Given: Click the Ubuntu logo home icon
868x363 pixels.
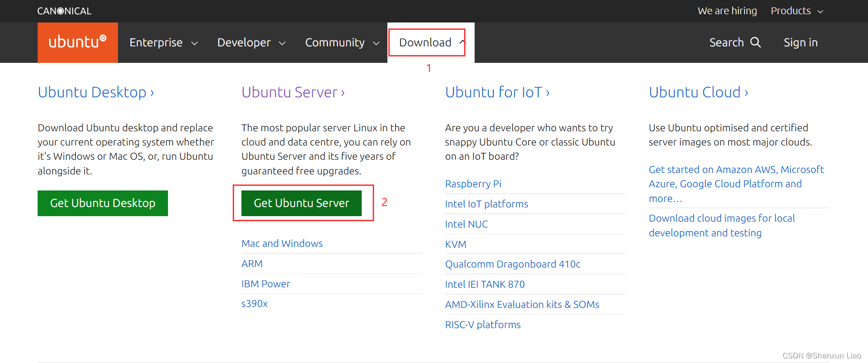Looking at the screenshot, I should [x=78, y=42].
